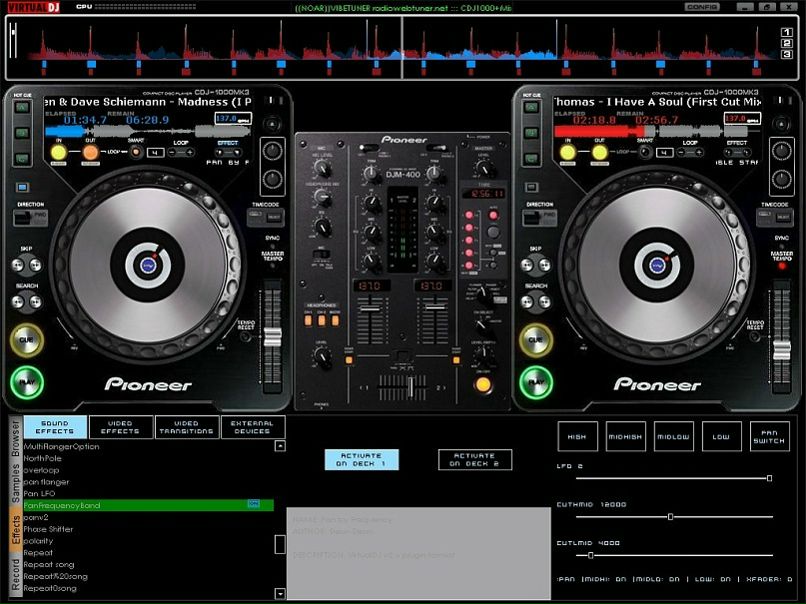Toggle headphones MASTER cue button
Viewport: 806px width, 604px height.
click(x=335, y=321)
